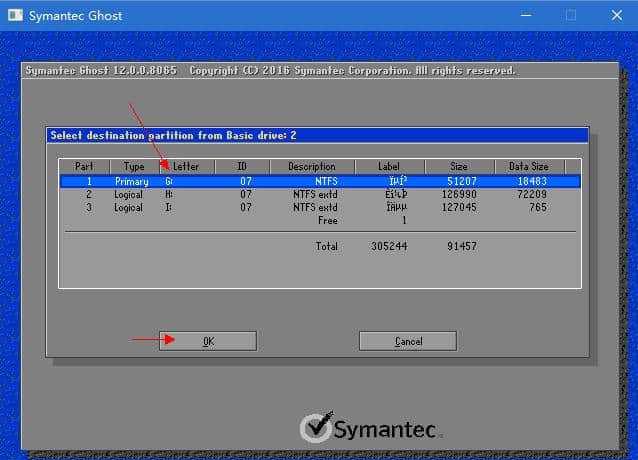Click the Letter column header
Screen dimensions: 638x460
(x=186, y=166)
